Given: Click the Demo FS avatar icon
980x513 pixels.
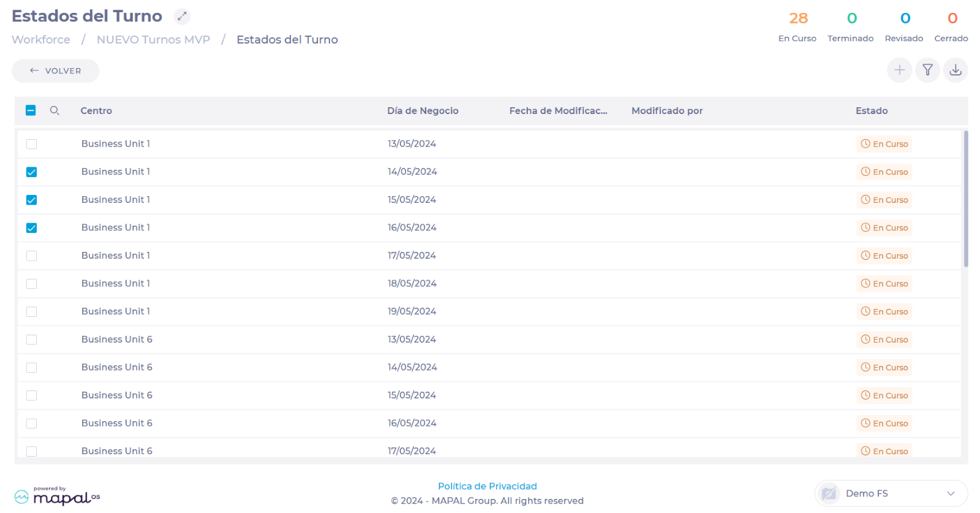Looking at the screenshot, I should pos(829,493).
